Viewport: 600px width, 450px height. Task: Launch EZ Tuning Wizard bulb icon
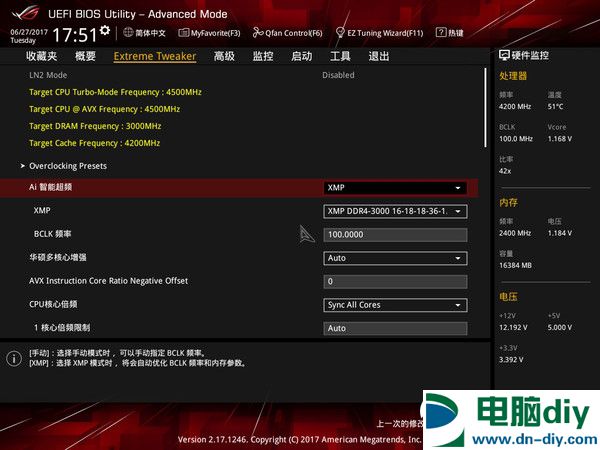pyautogui.click(x=340, y=33)
